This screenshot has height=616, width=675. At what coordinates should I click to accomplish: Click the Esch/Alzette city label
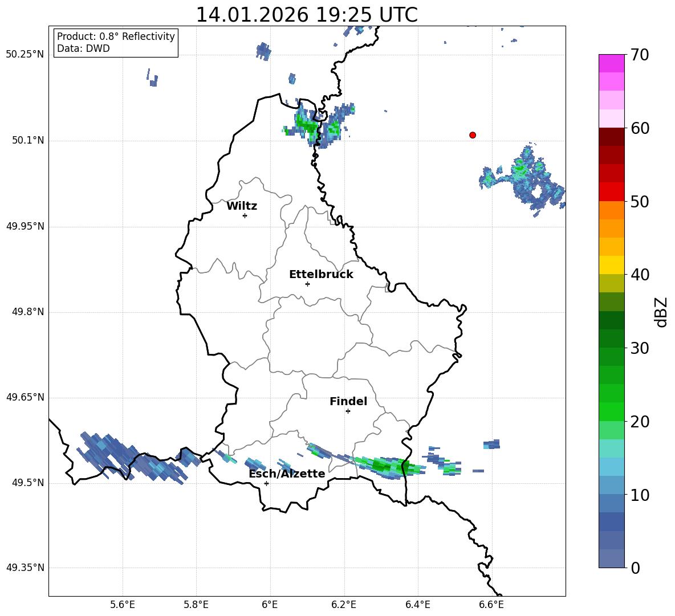[287, 474]
